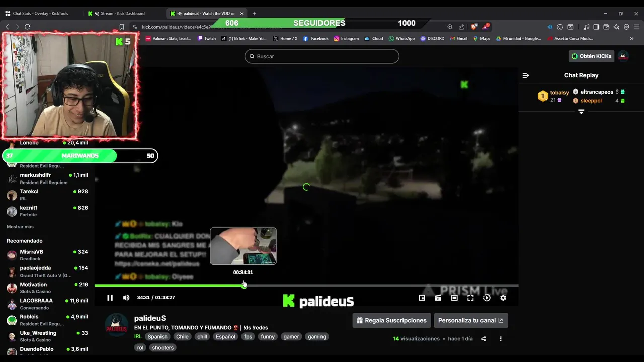Screen dimensions: 644x362
Task: Click Brave Shields lion icon
Action: coord(474,27)
